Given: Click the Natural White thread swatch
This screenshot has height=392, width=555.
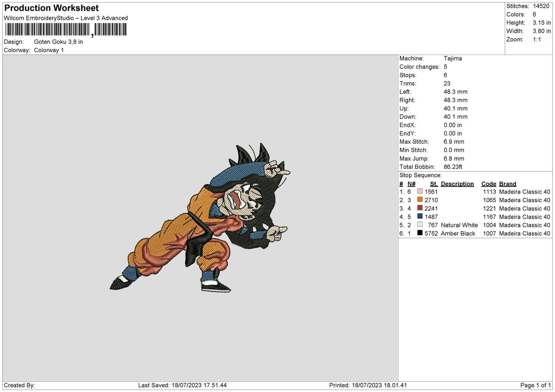Looking at the screenshot, I should 420,225.
